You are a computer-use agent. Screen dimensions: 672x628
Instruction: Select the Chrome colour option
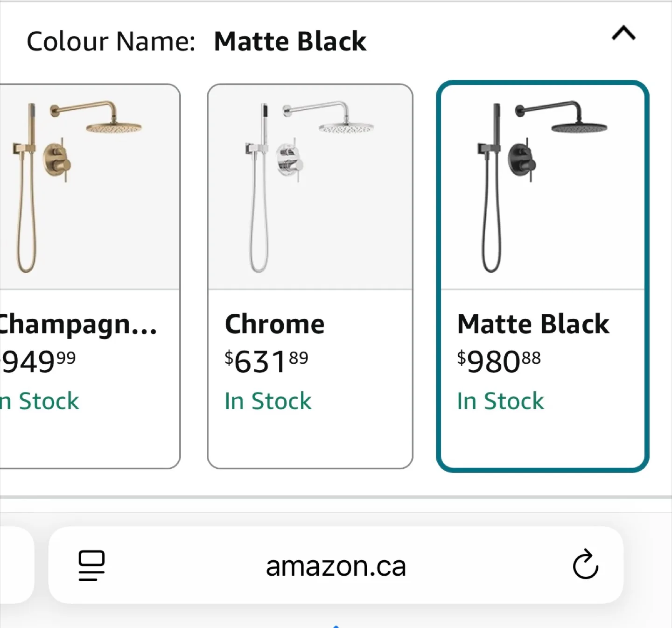(310, 275)
